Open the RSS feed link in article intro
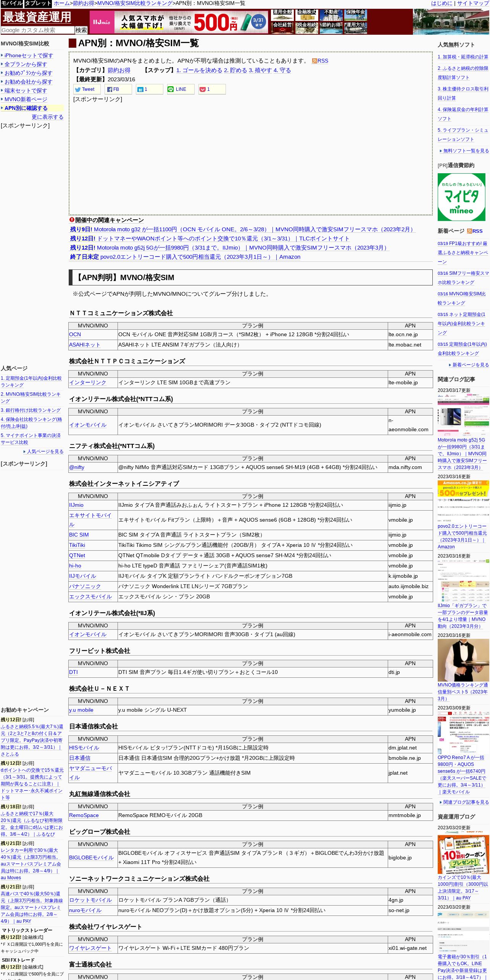 tap(320, 61)
